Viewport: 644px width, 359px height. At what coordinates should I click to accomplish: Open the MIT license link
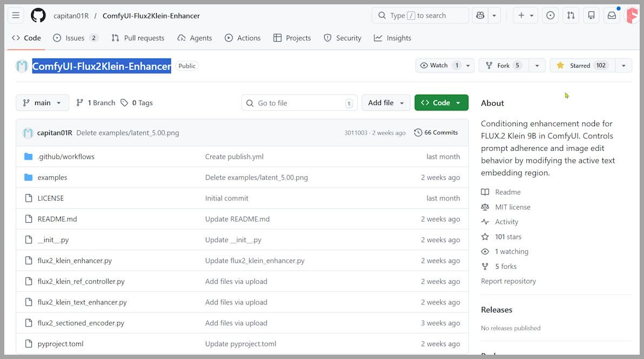point(512,207)
